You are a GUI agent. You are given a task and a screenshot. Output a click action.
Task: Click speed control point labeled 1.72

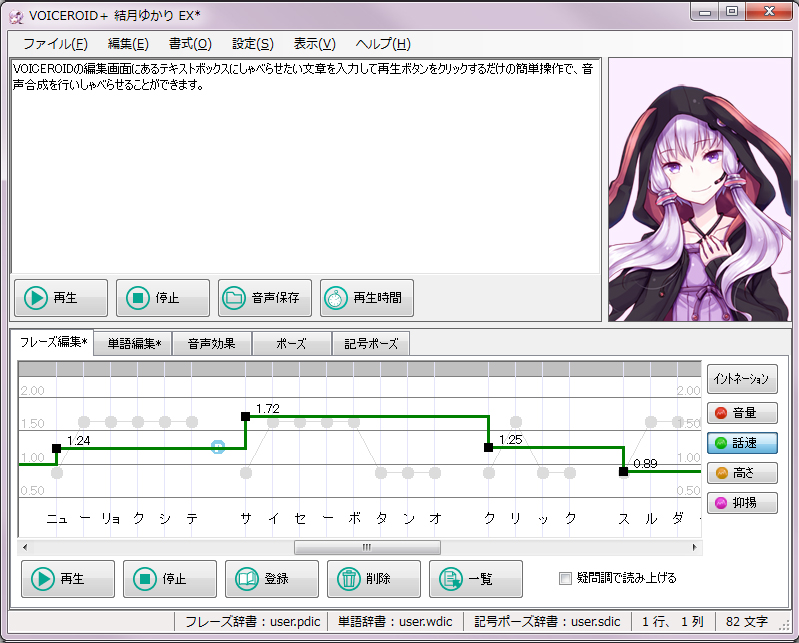[246, 416]
